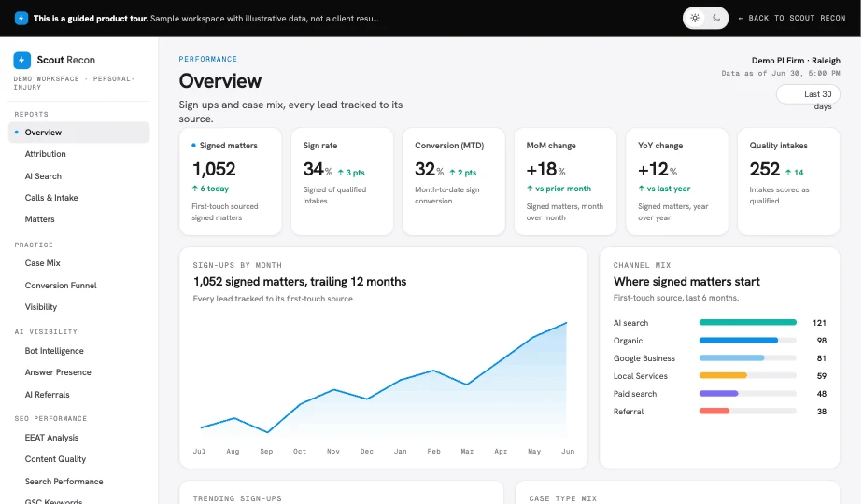Screen dimensions: 863x504
Task: Click the 'CASE TYPE MIX' section label
Action: pos(562,498)
